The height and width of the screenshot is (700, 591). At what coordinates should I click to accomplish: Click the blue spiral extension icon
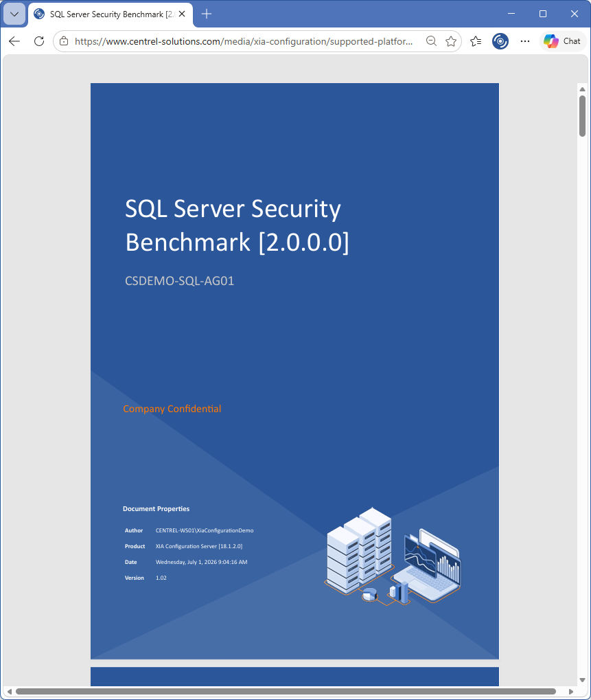(x=500, y=41)
